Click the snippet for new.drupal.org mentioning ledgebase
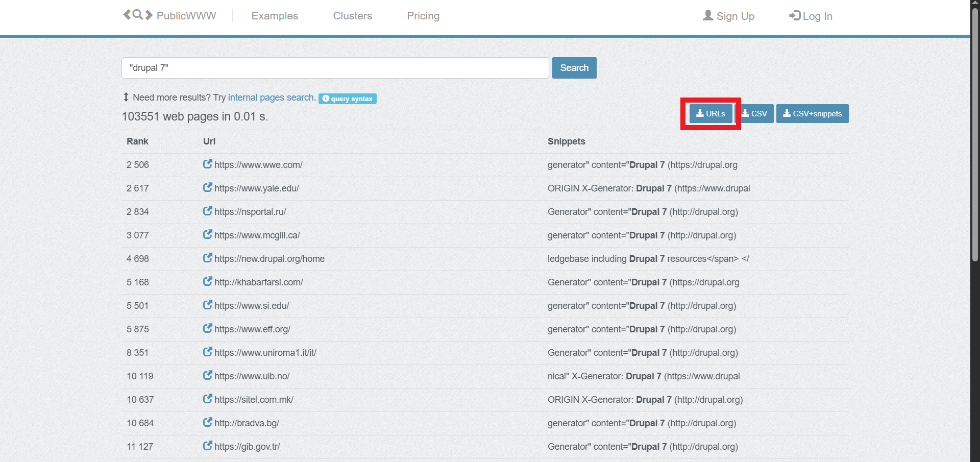Screen dimensions: 980x462 pyautogui.click(x=648, y=259)
